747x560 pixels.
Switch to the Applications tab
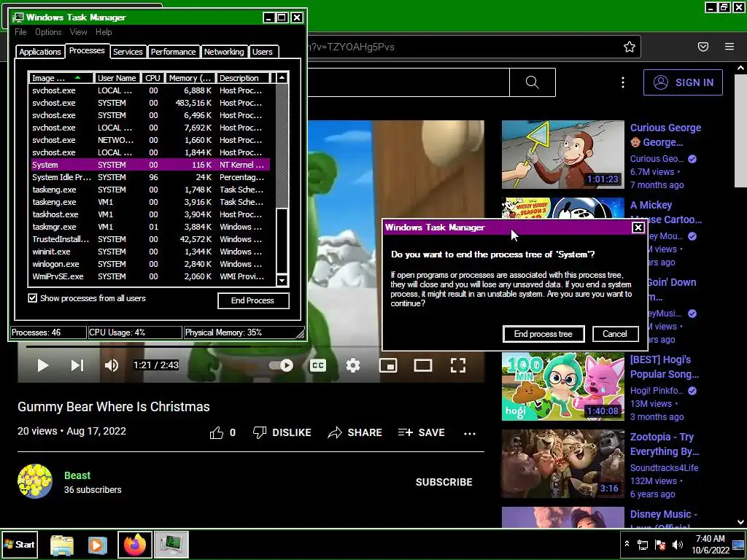tap(40, 52)
